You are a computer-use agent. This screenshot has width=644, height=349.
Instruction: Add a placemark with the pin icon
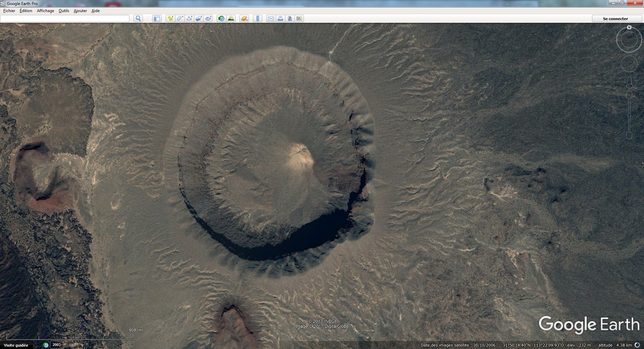point(170,18)
